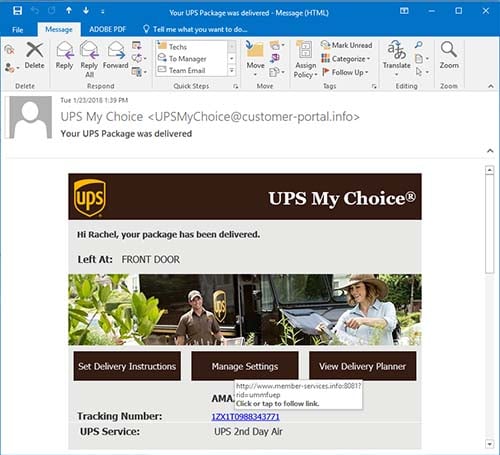Select the Techs quick step
Image resolution: width=500 pixels, height=455 pixels.
tap(192, 46)
